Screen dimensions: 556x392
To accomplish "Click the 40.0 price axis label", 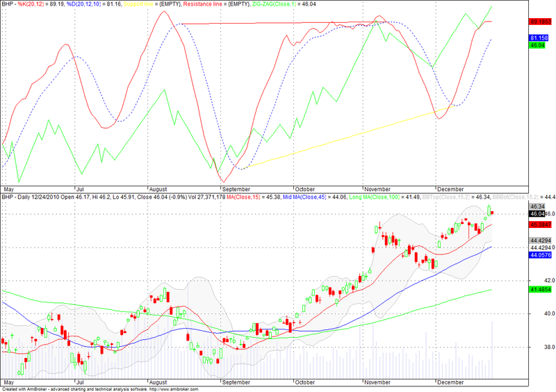I will pyautogui.click(x=550, y=313).
